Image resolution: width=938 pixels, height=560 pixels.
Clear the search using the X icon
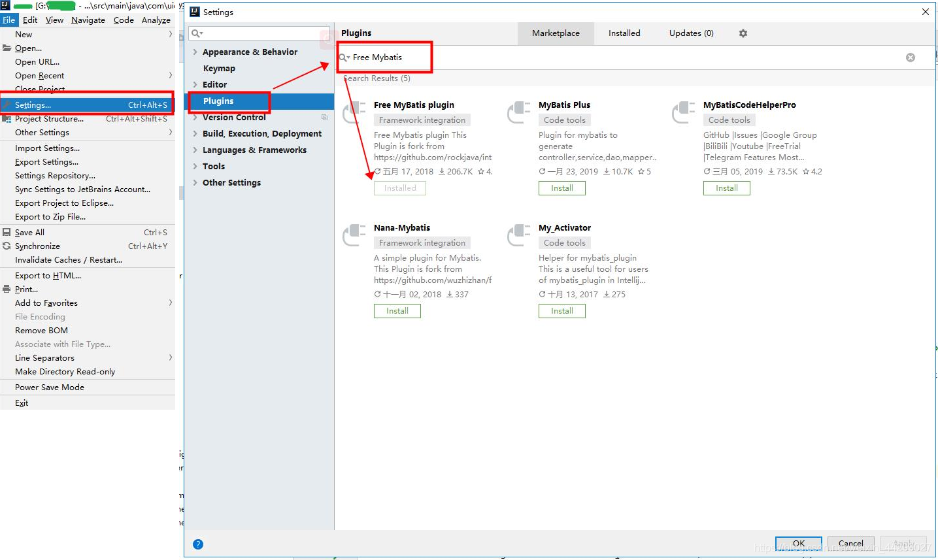pyautogui.click(x=910, y=57)
